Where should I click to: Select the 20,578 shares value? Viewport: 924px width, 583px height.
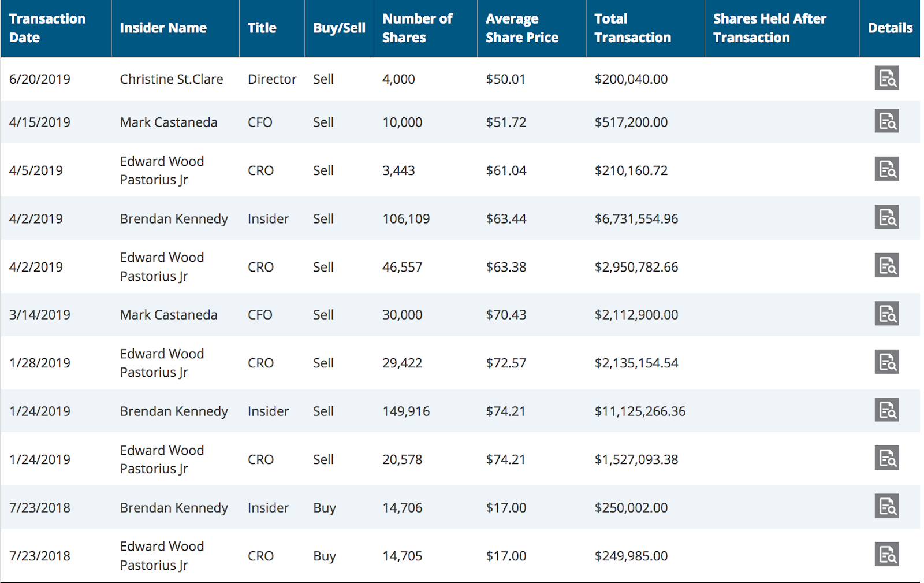403,459
